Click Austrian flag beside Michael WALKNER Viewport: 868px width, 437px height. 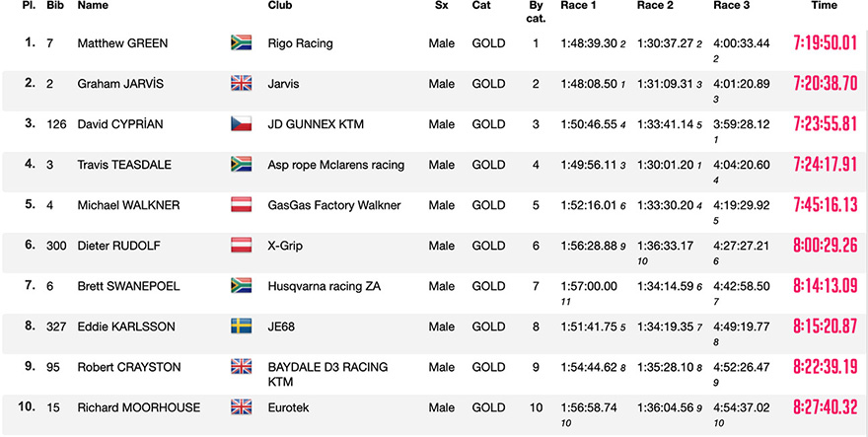pos(242,204)
